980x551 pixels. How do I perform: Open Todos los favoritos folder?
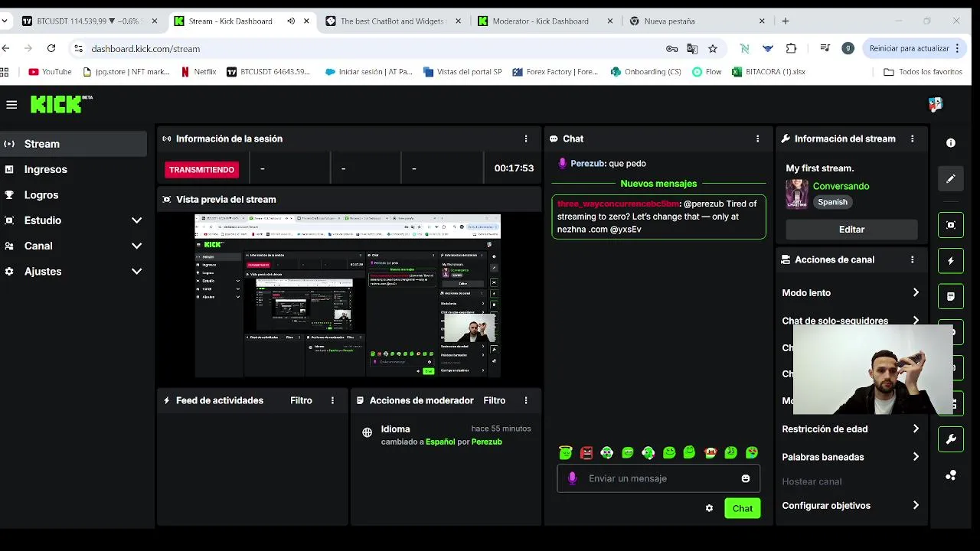pos(923,72)
